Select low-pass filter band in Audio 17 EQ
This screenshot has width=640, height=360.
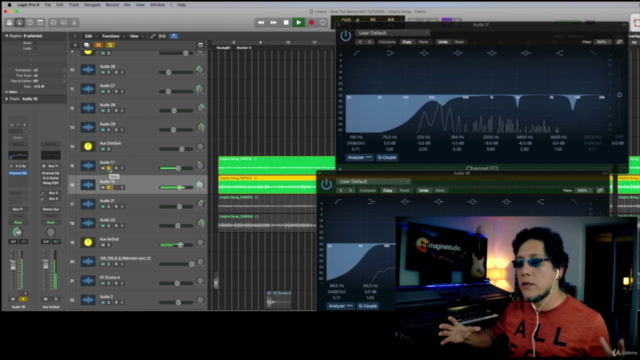tap(593, 53)
